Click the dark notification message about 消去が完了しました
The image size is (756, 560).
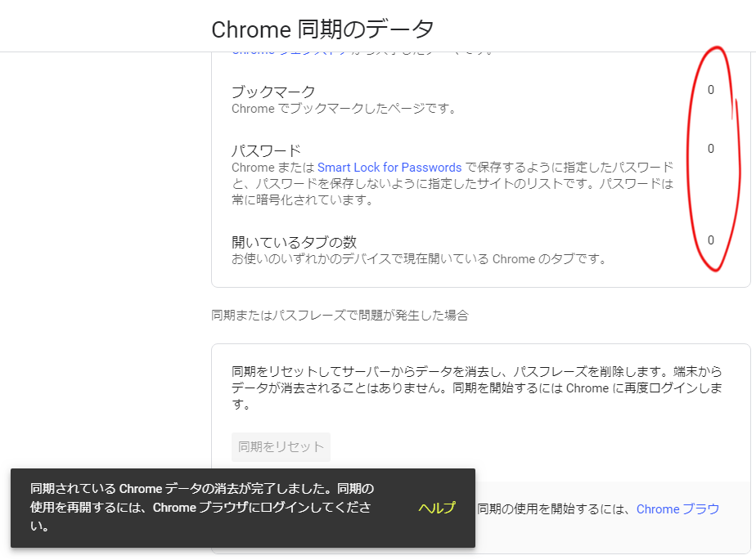[x=202, y=507]
